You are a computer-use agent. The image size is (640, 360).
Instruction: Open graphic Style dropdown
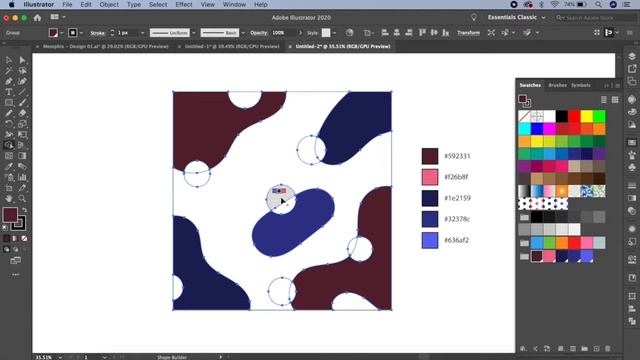(334, 33)
